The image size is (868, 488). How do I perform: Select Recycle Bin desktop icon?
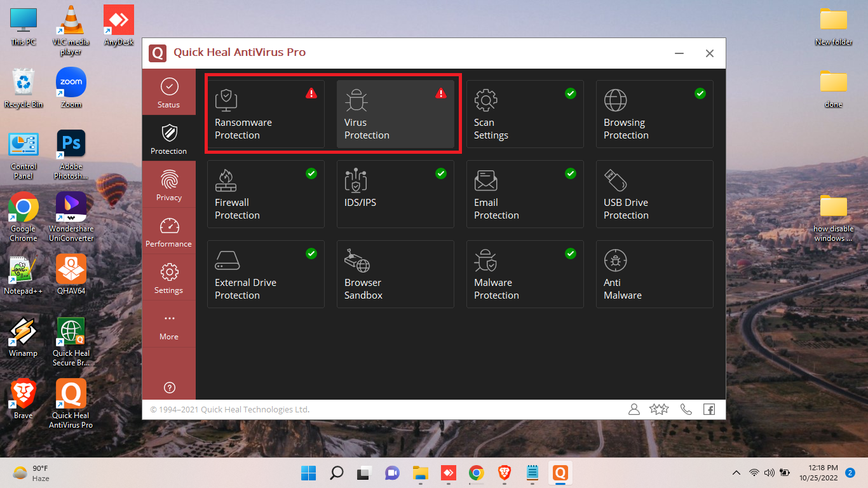coord(24,88)
